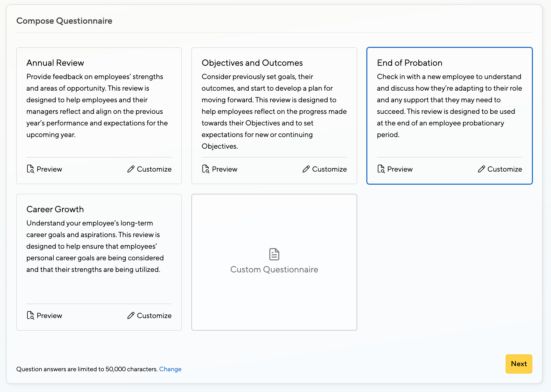The width and height of the screenshot is (551, 392).
Task: Preview the End of Probation questionnaire
Action: (x=400, y=169)
